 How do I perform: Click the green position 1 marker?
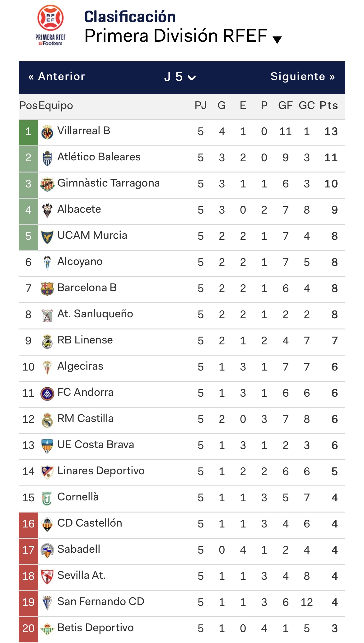(28, 132)
